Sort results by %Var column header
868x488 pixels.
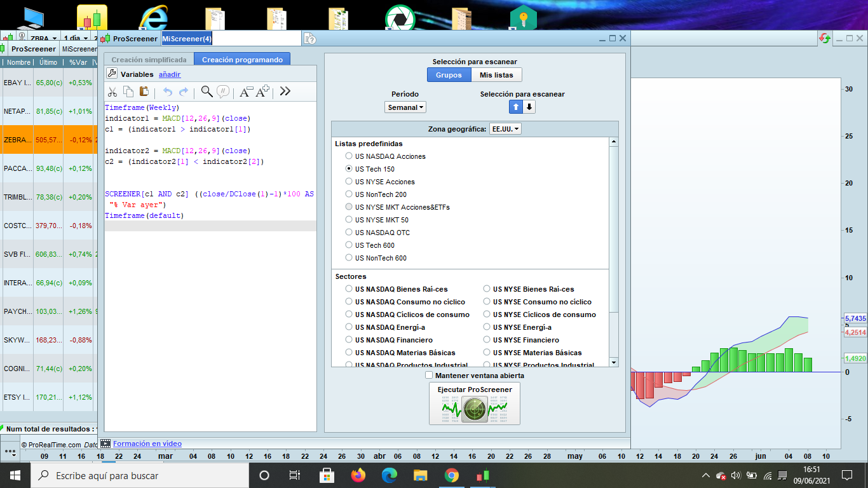[78, 62]
